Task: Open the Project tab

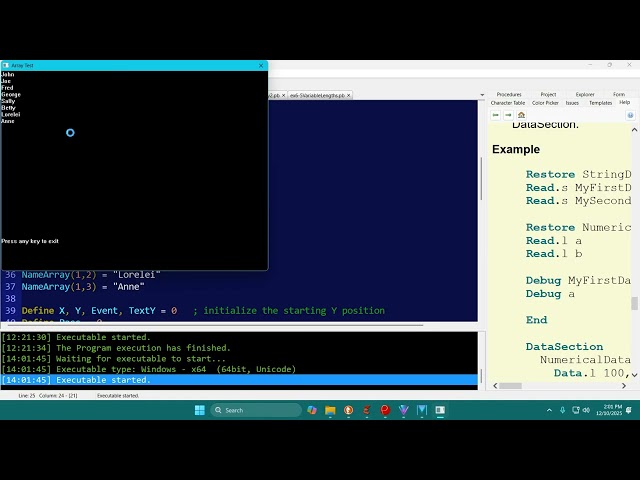Action: [x=548, y=94]
